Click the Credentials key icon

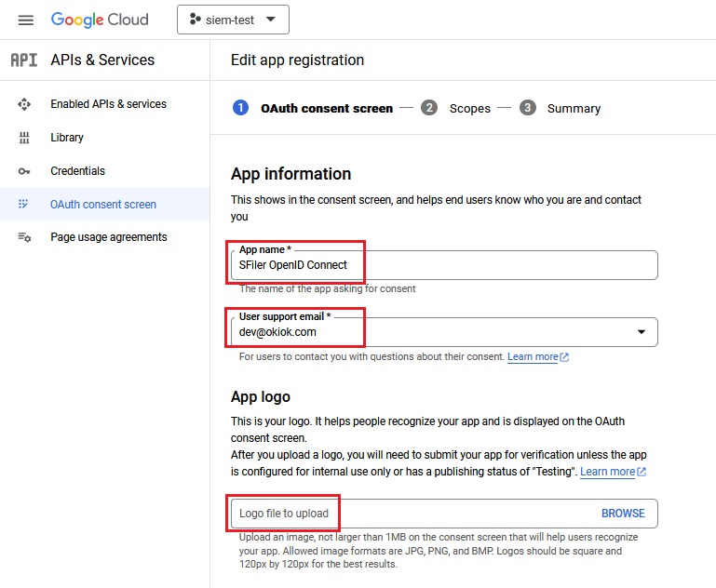(24, 171)
